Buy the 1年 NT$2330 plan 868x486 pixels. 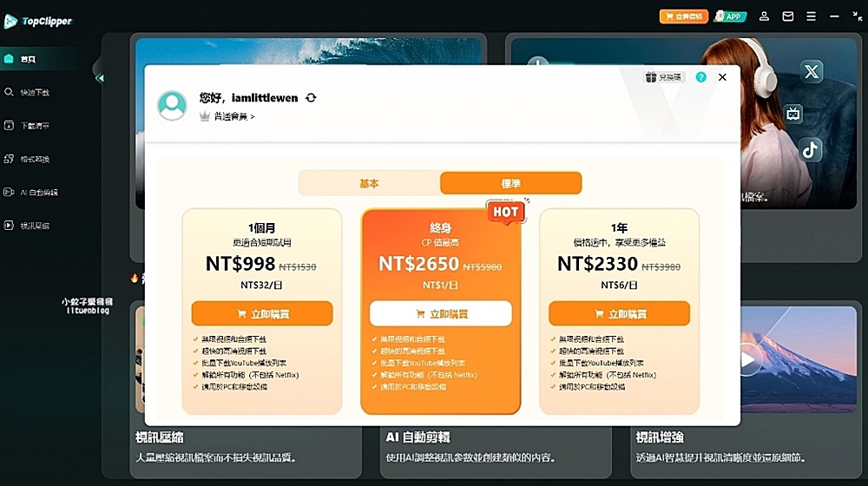point(619,314)
